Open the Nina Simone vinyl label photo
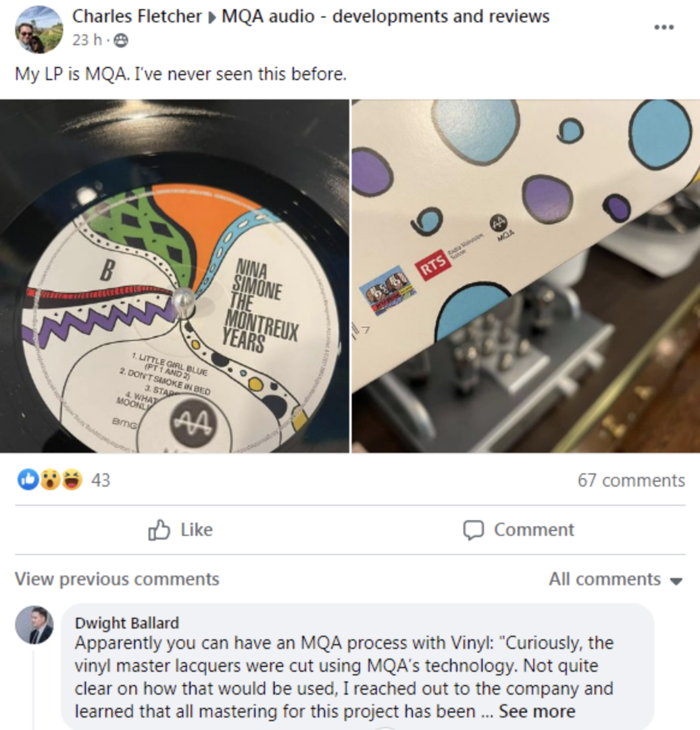The width and height of the screenshot is (700, 730). tap(174, 276)
